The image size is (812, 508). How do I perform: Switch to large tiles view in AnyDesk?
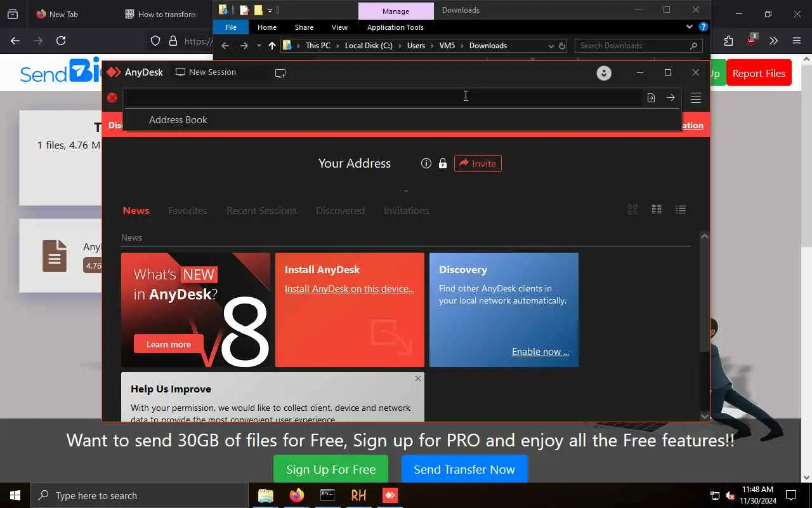(632, 210)
